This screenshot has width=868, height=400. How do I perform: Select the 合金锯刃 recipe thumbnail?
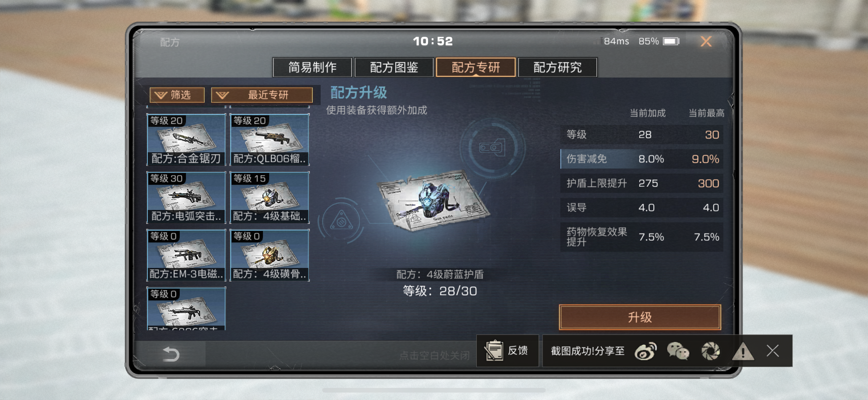(x=186, y=140)
